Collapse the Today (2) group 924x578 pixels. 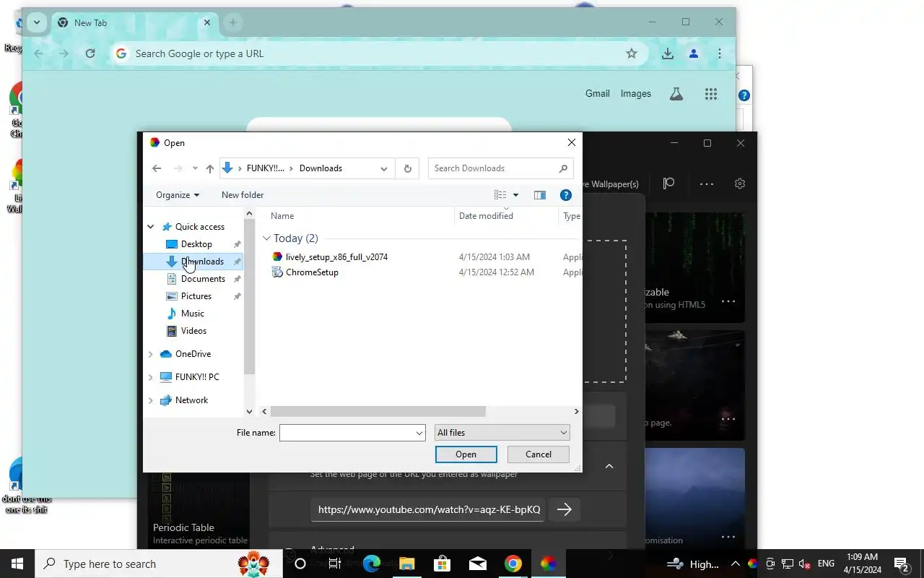pos(266,238)
